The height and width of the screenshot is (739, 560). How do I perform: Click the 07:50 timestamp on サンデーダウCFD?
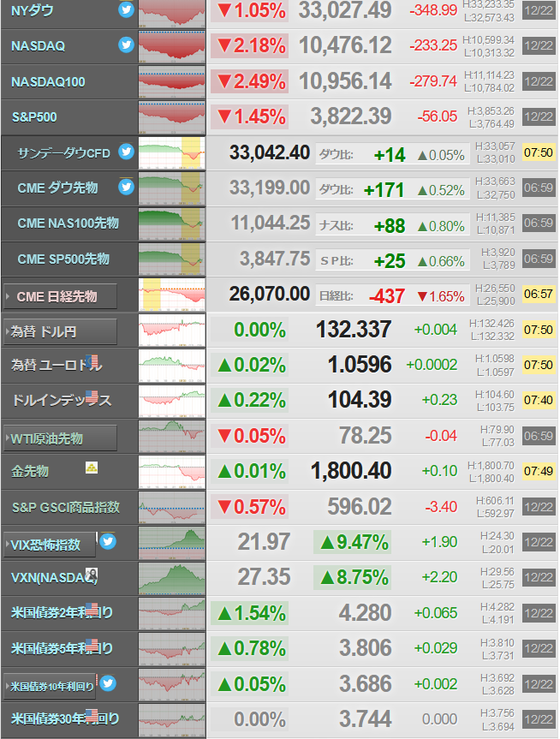(539, 152)
